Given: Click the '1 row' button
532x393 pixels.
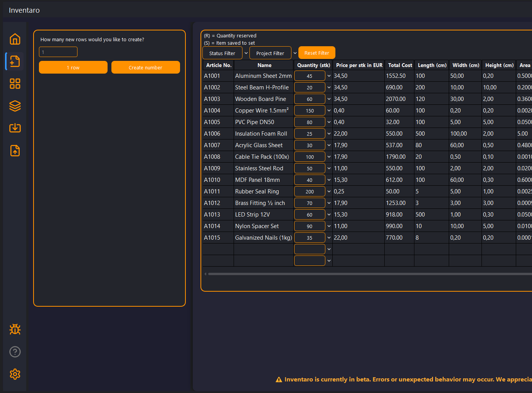Looking at the screenshot, I should (x=73, y=67).
